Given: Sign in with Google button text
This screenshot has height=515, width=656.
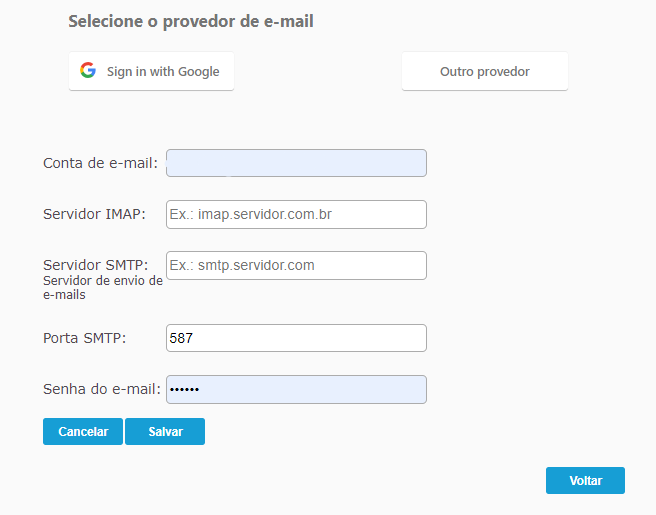Looking at the screenshot, I should (163, 72).
